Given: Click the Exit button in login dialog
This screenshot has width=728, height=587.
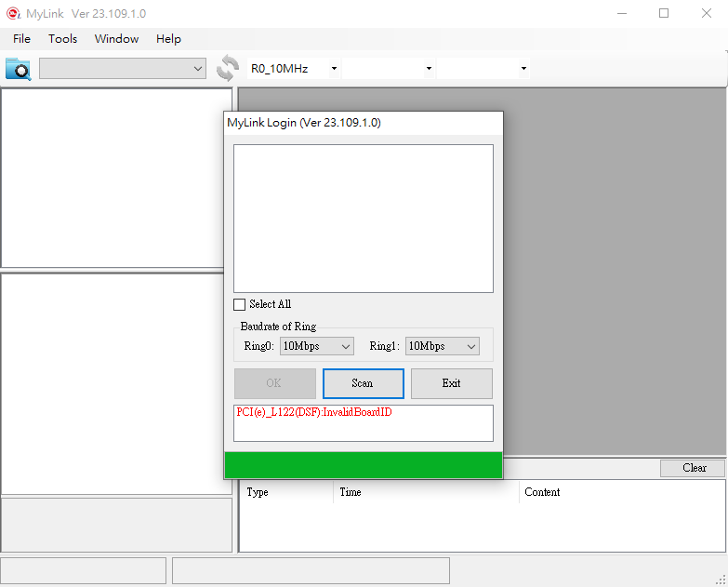Looking at the screenshot, I should [451, 383].
